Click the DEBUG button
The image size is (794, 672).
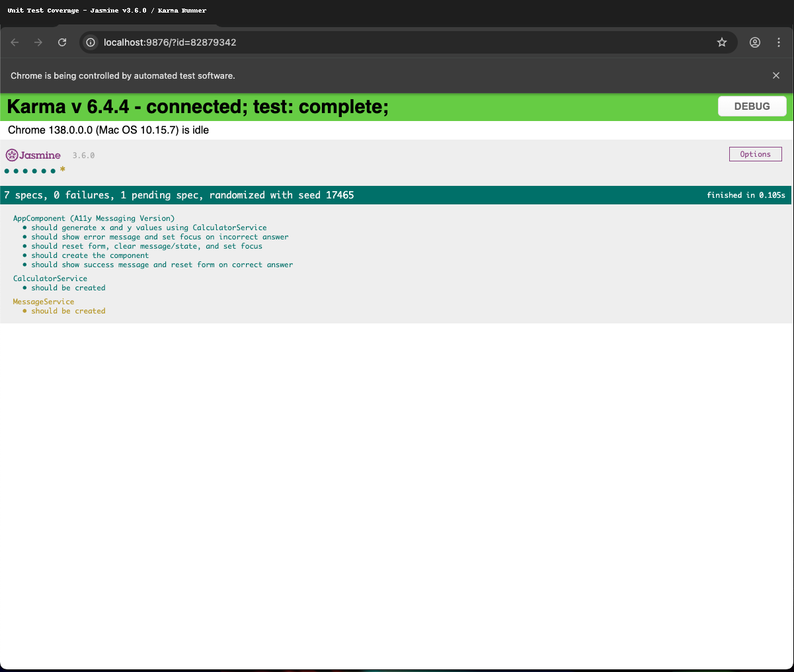(x=752, y=106)
